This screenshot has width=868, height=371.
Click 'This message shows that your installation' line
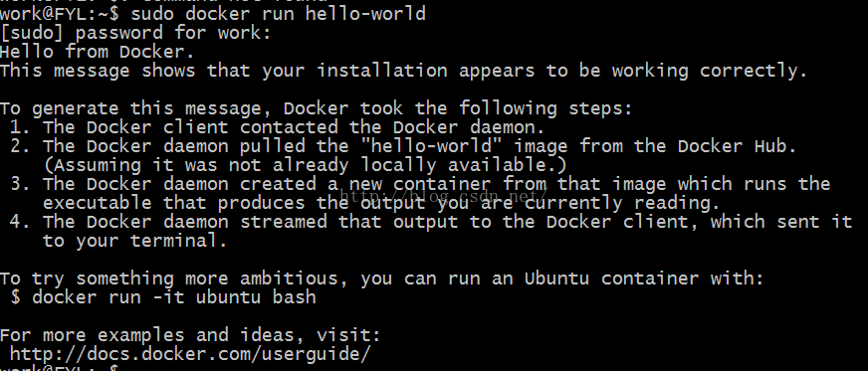[403, 72]
